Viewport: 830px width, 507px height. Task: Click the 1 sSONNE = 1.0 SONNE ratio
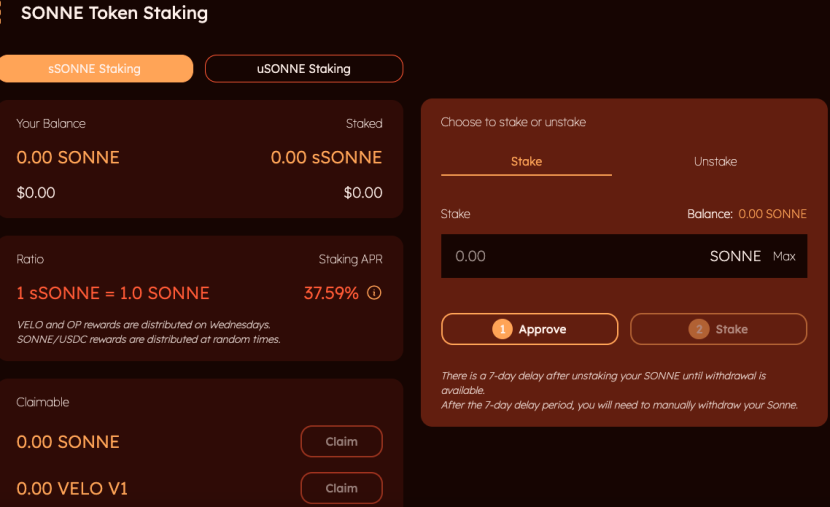coord(113,293)
